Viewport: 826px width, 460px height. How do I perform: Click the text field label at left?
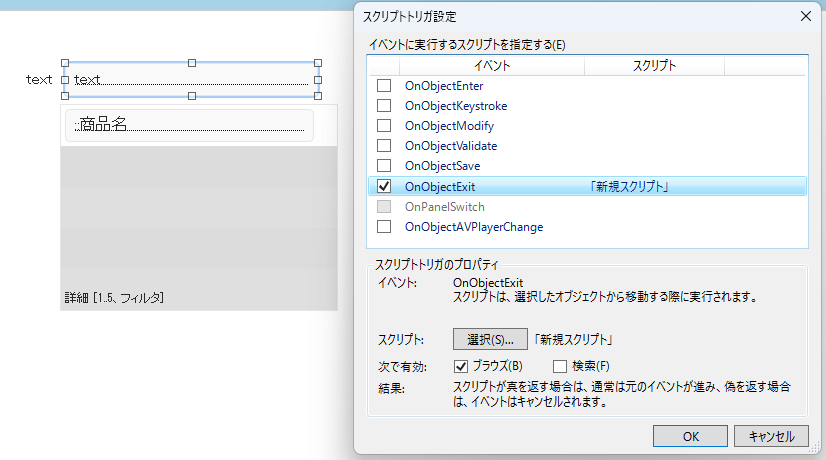[39, 80]
